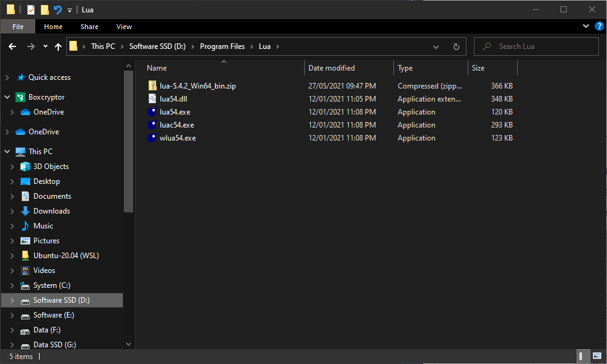The height and width of the screenshot is (364, 607).
Task: Select the luac54.exe application icon
Action: click(152, 125)
